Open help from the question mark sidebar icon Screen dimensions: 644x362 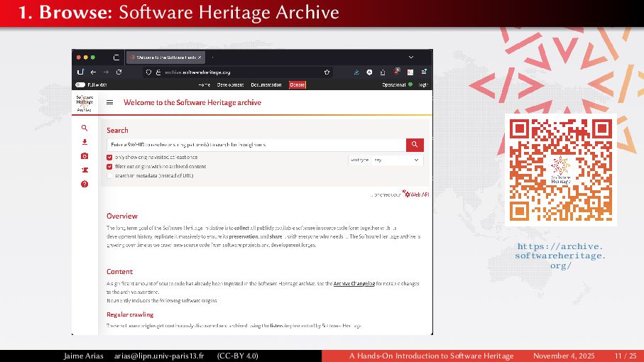click(84, 185)
